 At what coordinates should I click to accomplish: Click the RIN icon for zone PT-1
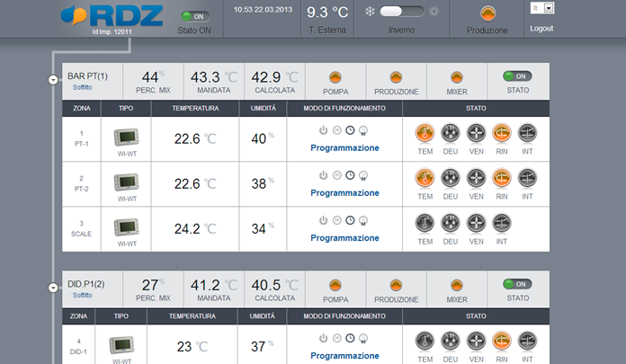click(502, 133)
